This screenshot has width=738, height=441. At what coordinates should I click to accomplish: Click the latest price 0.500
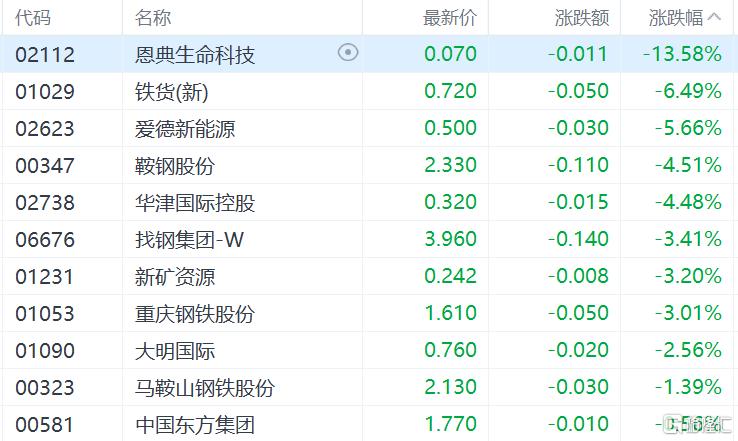(450, 128)
